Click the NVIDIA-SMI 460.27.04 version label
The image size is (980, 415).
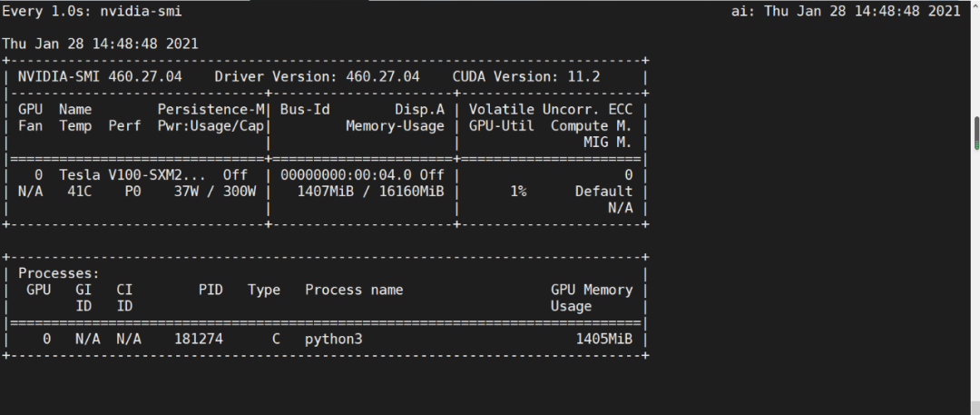point(100,76)
